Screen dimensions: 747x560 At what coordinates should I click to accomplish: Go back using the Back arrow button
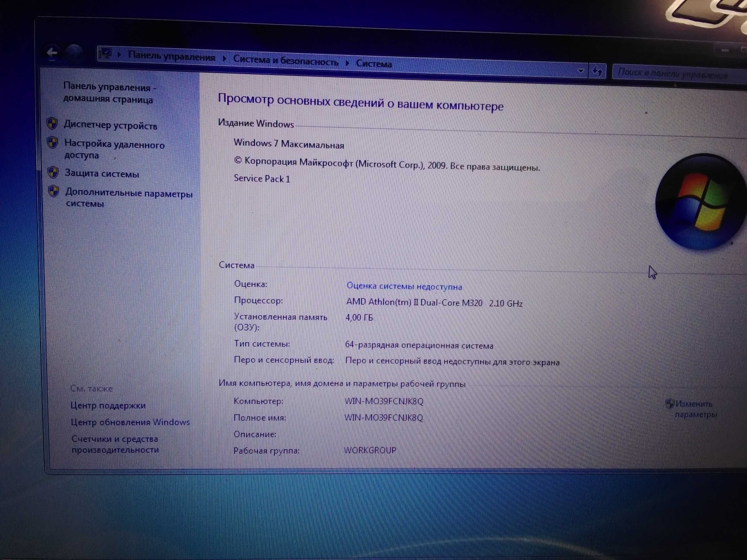pos(52,52)
